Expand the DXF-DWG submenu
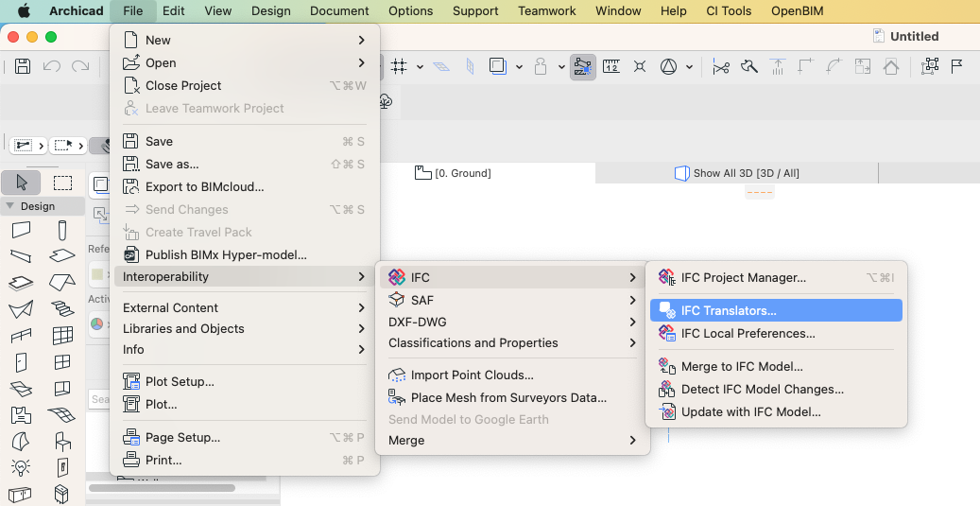The width and height of the screenshot is (980, 506). (512, 323)
